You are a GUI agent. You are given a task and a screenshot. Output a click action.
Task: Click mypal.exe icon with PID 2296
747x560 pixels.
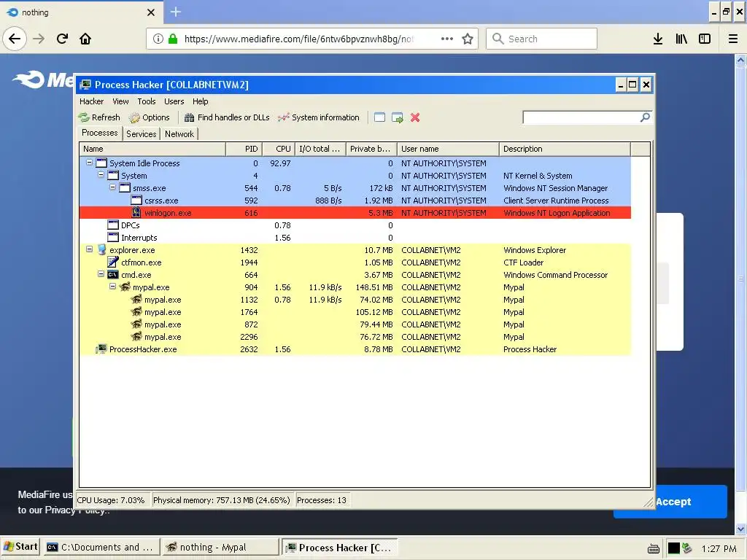click(x=136, y=336)
